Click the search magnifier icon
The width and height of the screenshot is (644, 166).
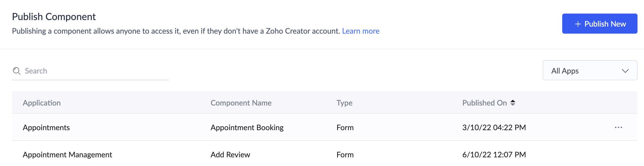point(17,71)
